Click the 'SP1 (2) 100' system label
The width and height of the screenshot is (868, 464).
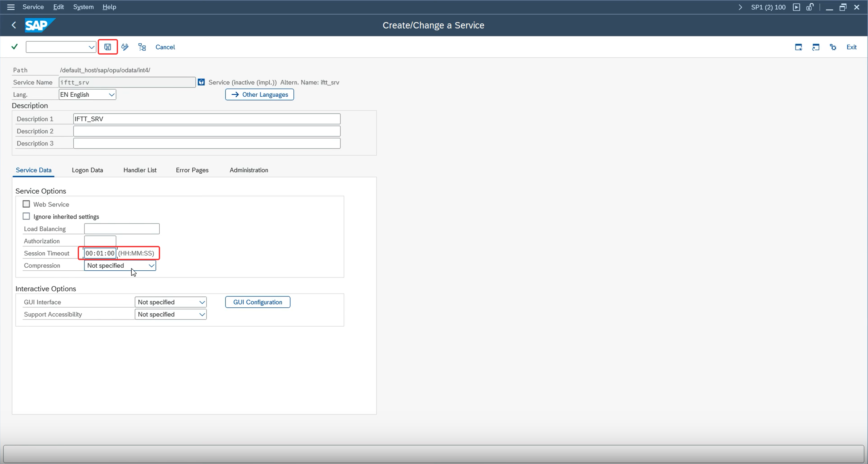(768, 7)
